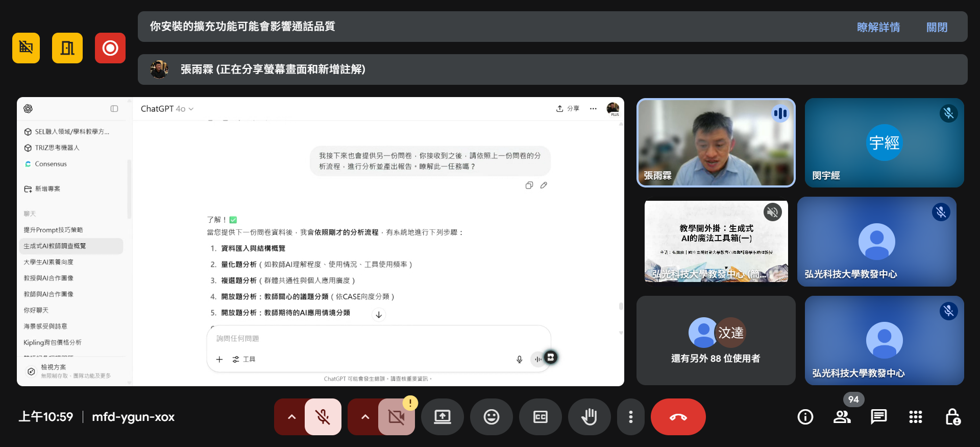Click 檢視方案 upgrade plan item

[71, 371]
